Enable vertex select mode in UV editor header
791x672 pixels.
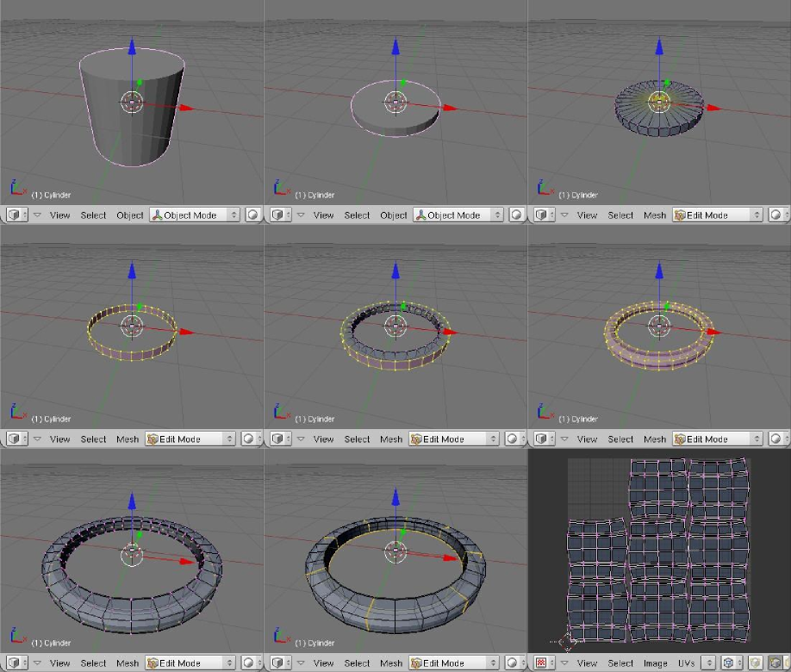[775, 663]
